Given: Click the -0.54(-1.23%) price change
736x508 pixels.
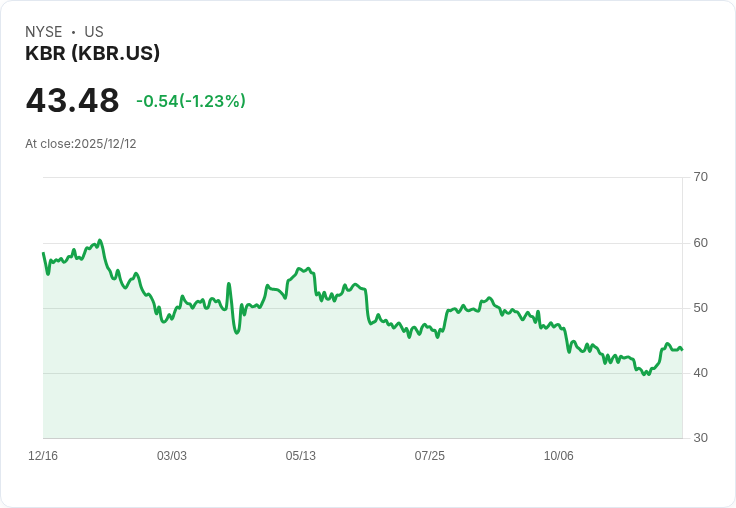Looking at the screenshot, I should pos(190,101).
